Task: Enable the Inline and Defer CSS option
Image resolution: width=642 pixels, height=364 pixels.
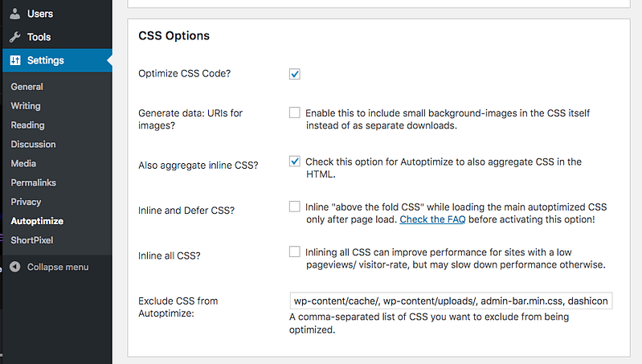Action: point(294,207)
